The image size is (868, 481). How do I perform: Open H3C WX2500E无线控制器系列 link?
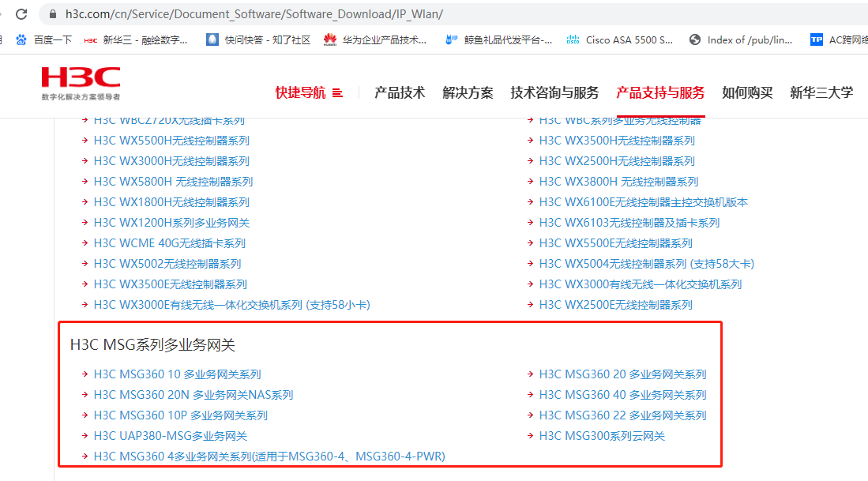pos(616,304)
